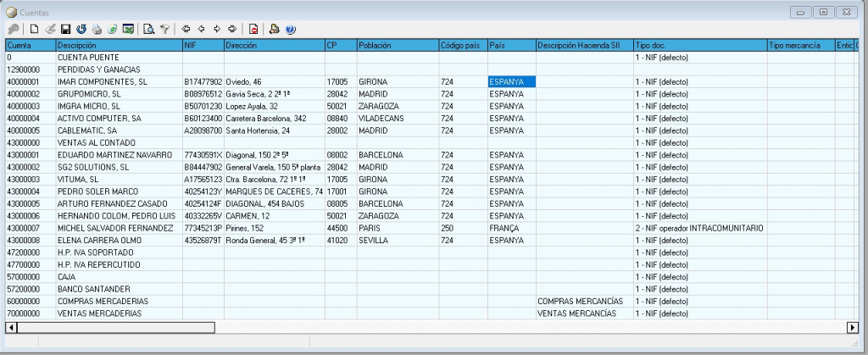The image size is (868, 355).
Task: Select VITUMA, SL description cell
Action: (119, 179)
